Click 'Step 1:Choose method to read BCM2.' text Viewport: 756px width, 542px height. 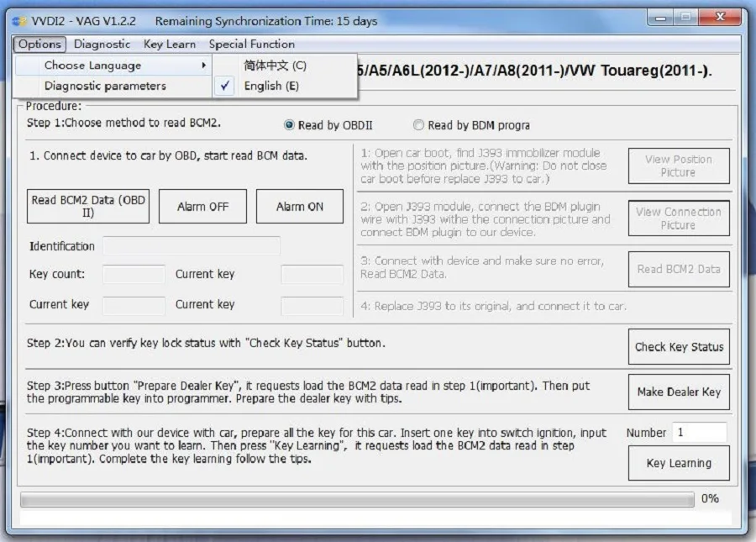(x=124, y=123)
